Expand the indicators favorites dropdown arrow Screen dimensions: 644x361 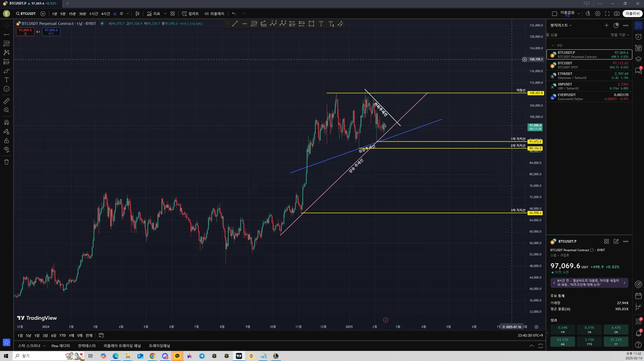coord(165,14)
